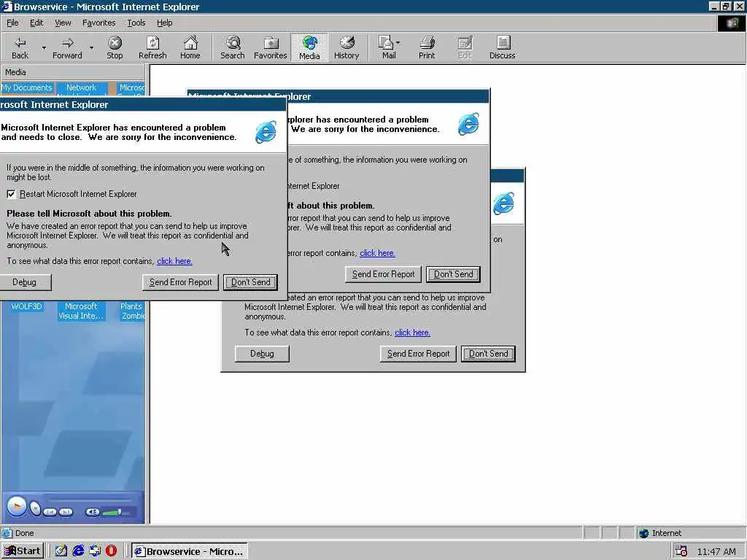This screenshot has height=560, width=747.
Task: Open 'click here' link in rear dialog
Action: pos(413,332)
